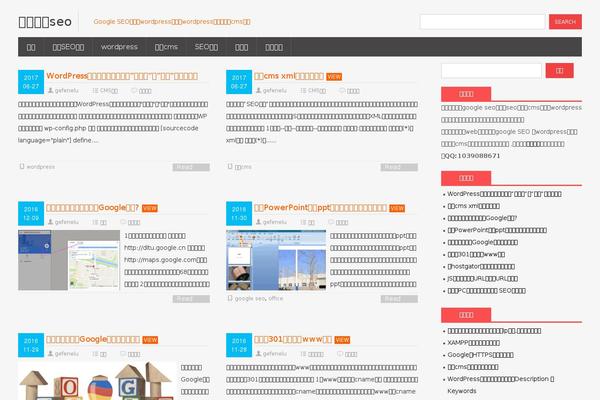
Task: Click CMS category link in WordPress post meta
Action: (x=109, y=91)
